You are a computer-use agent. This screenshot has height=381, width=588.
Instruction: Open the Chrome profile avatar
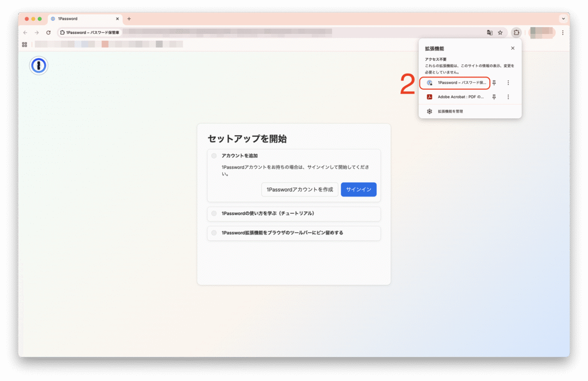tap(542, 33)
